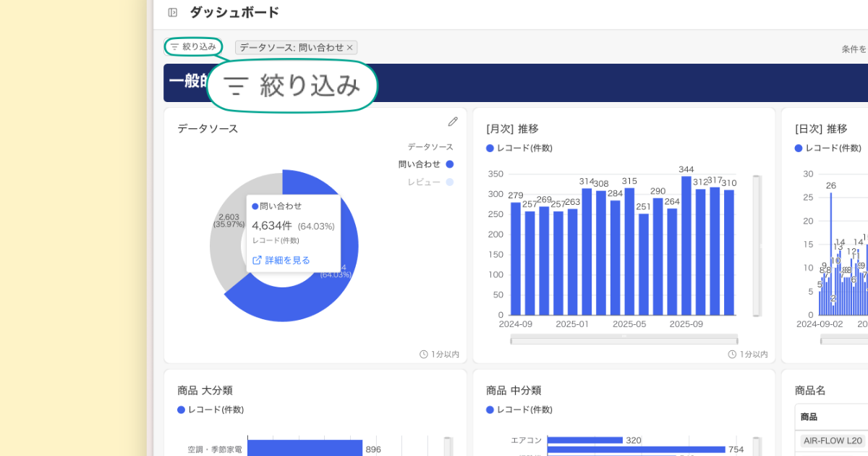Remove the データソース: 問い合わせ filter chip
Image resolution: width=868 pixels, height=456 pixels.
350,48
